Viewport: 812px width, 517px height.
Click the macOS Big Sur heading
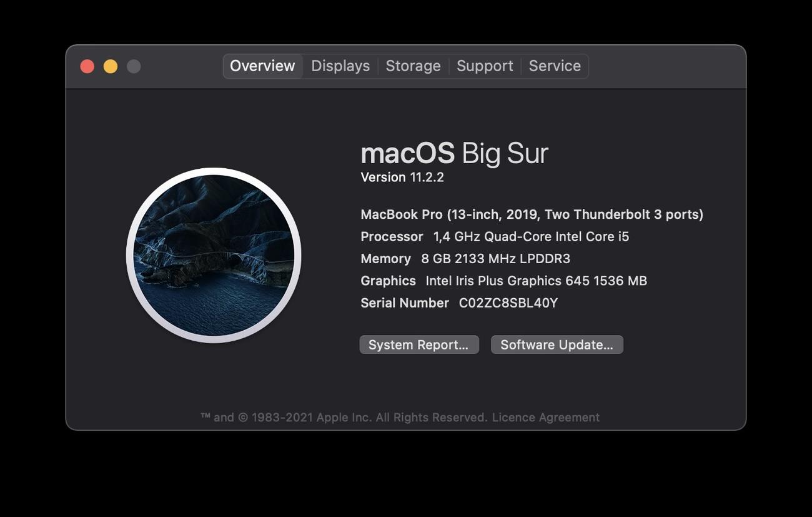coord(454,153)
